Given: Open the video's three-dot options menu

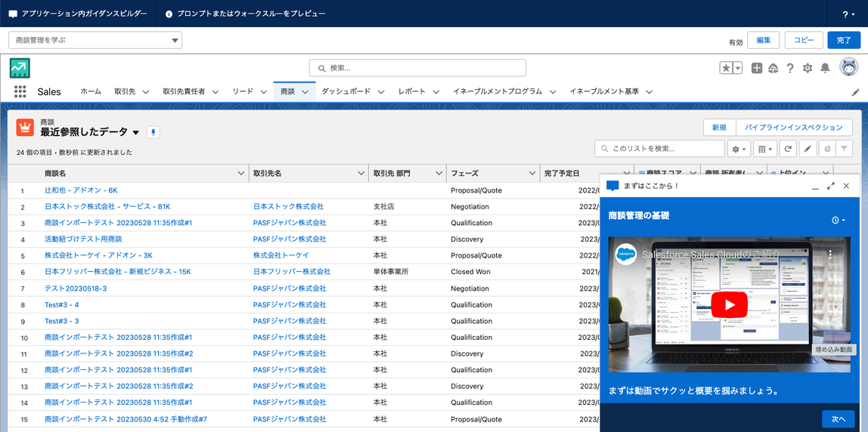Looking at the screenshot, I should 829,255.
